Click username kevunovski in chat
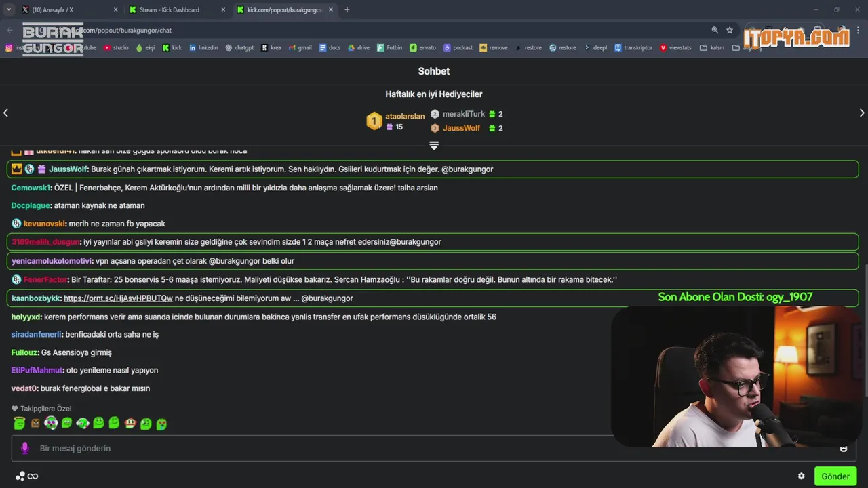Image resolution: width=868 pixels, height=488 pixels. (45, 224)
